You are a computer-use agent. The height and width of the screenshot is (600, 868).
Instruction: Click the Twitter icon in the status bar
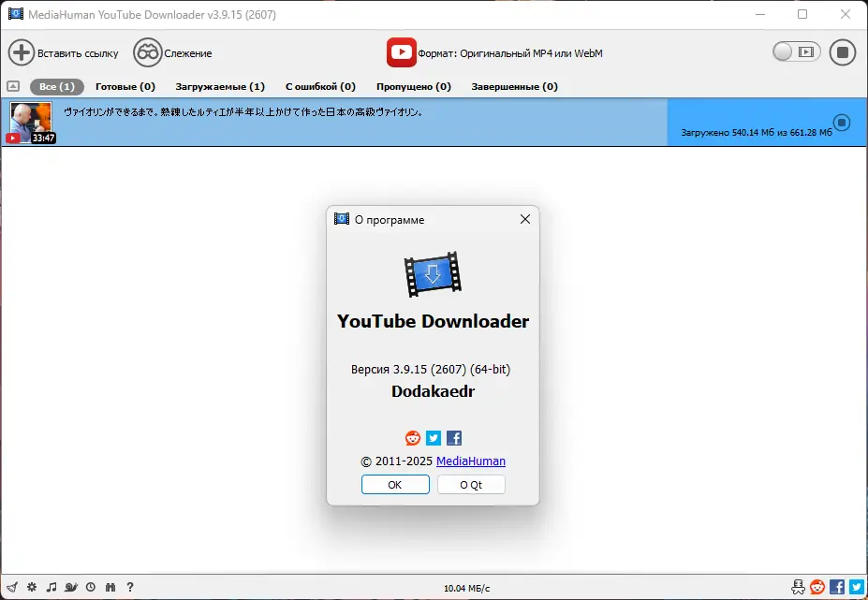click(x=858, y=587)
